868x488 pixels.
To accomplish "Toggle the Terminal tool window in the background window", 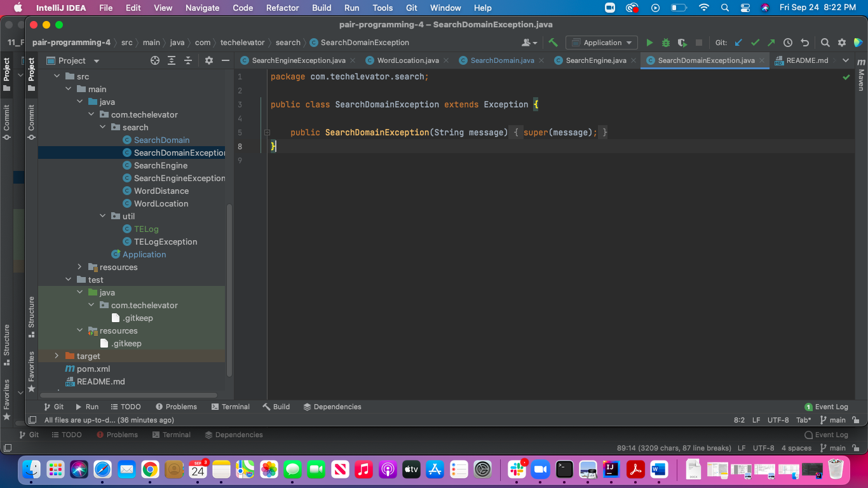I will click(172, 435).
